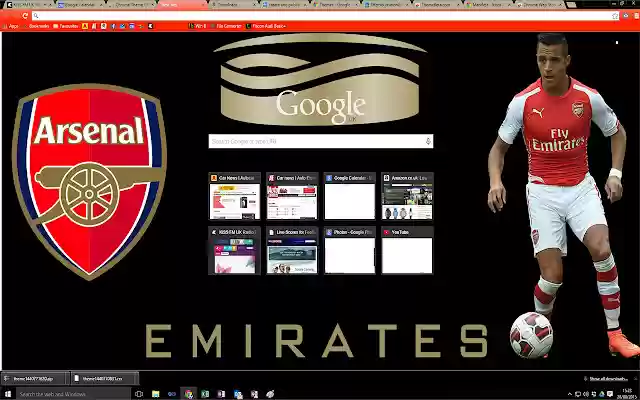
Task: Switch to the first KISS FM UK tab
Action: (28, 5)
